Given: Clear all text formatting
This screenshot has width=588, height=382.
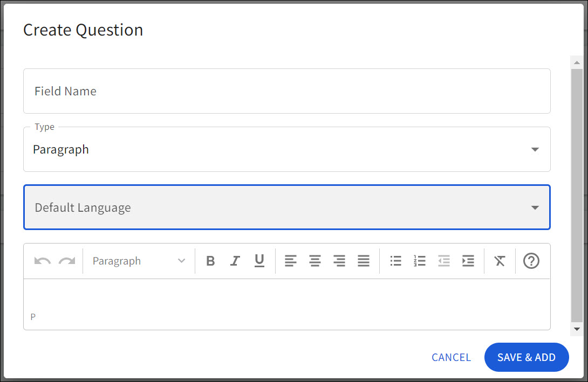Looking at the screenshot, I should coord(500,261).
